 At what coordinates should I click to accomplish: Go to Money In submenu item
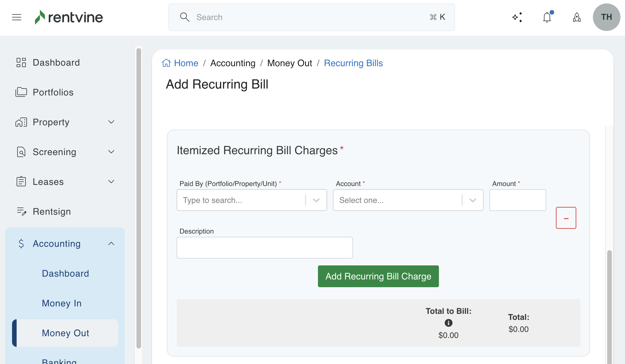coord(62,303)
